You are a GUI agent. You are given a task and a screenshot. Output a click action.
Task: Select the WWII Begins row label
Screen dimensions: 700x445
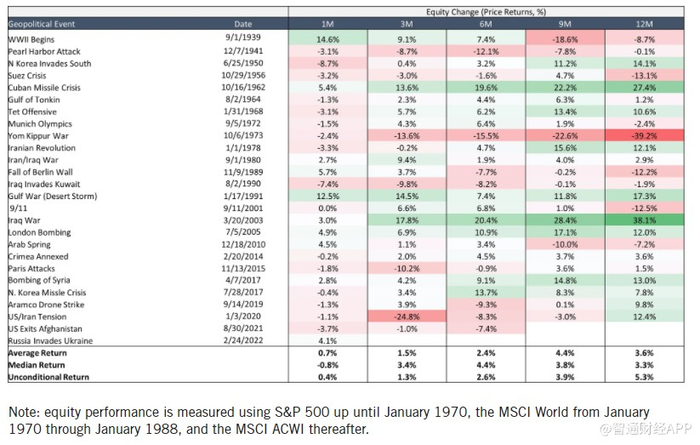coord(32,37)
